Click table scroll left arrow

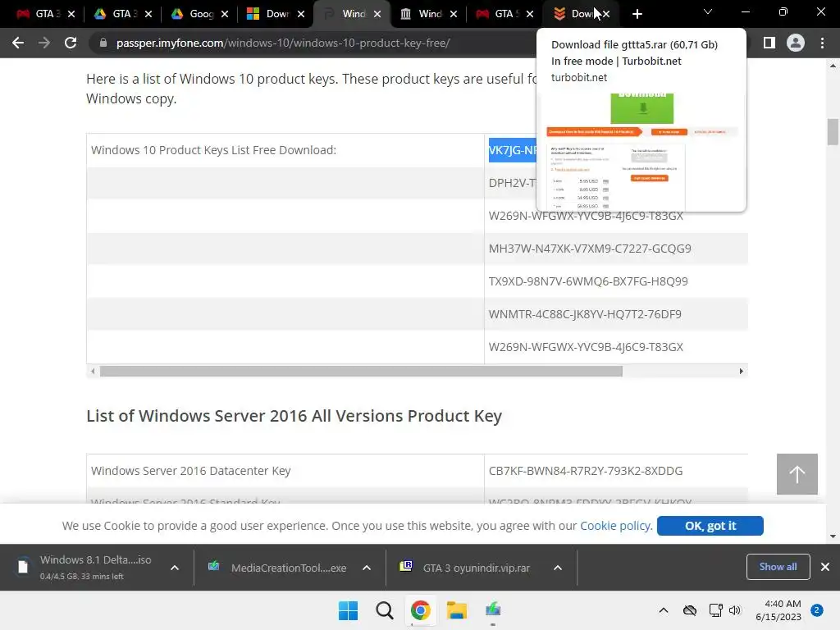(x=93, y=372)
